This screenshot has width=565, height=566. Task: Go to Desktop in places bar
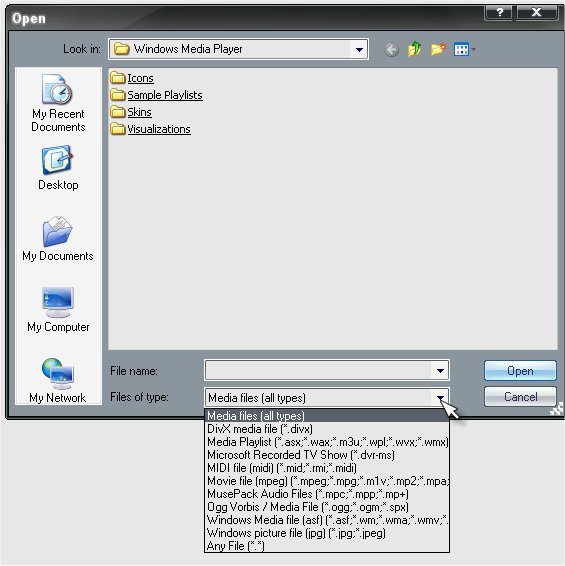58,168
